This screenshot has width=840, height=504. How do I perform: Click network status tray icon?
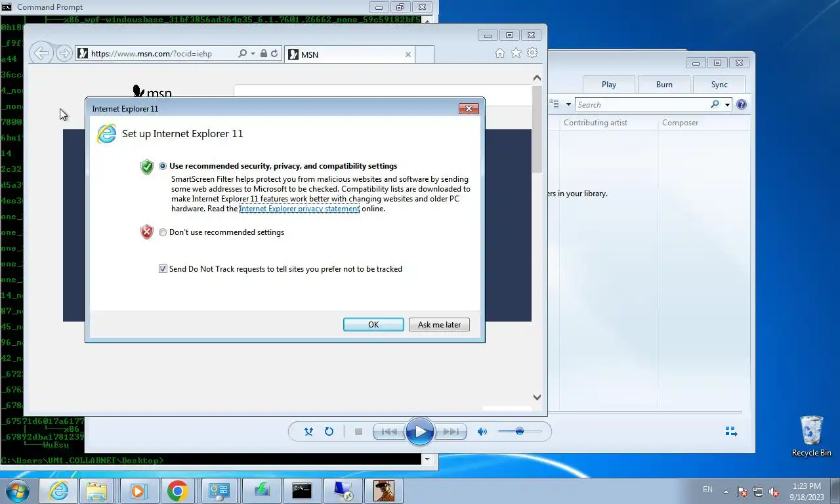(x=758, y=491)
